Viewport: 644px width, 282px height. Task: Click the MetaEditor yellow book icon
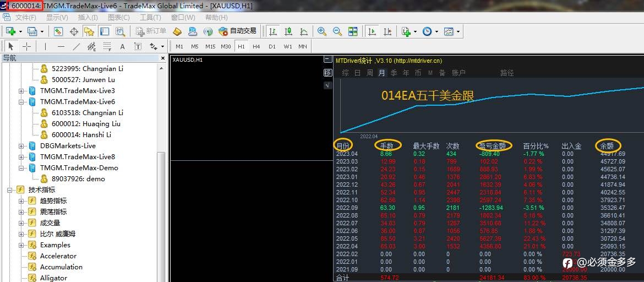(x=177, y=31)
